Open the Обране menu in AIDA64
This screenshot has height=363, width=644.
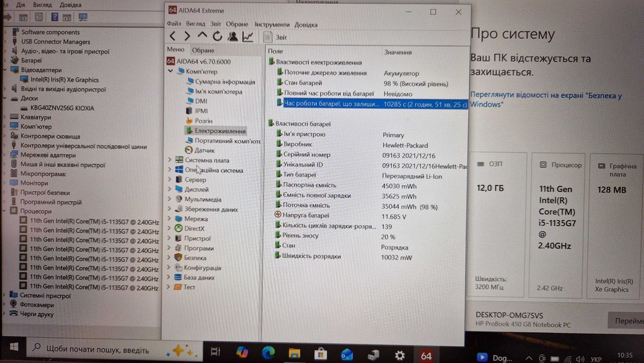[x=237, y=25]
